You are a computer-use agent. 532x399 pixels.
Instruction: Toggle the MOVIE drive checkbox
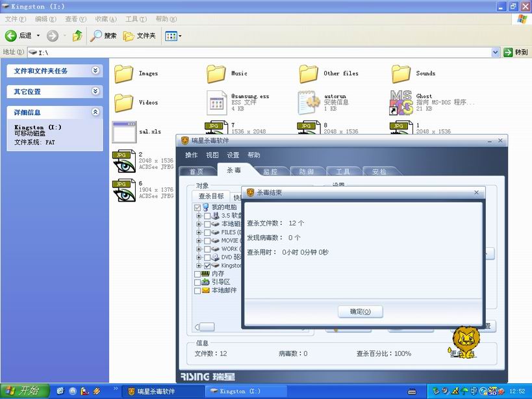[x=207, y=240]
